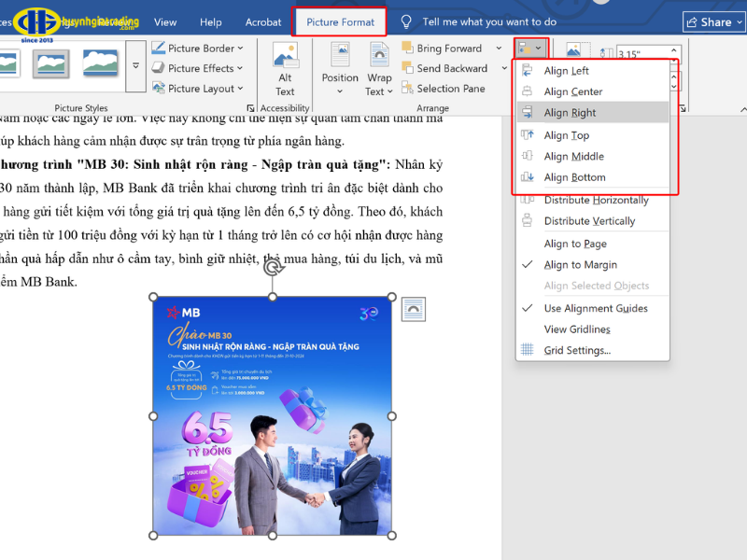Click the Distribute Vertically icon
The height and width of the screenshot is (560, 747).
[x=527, y=220]
